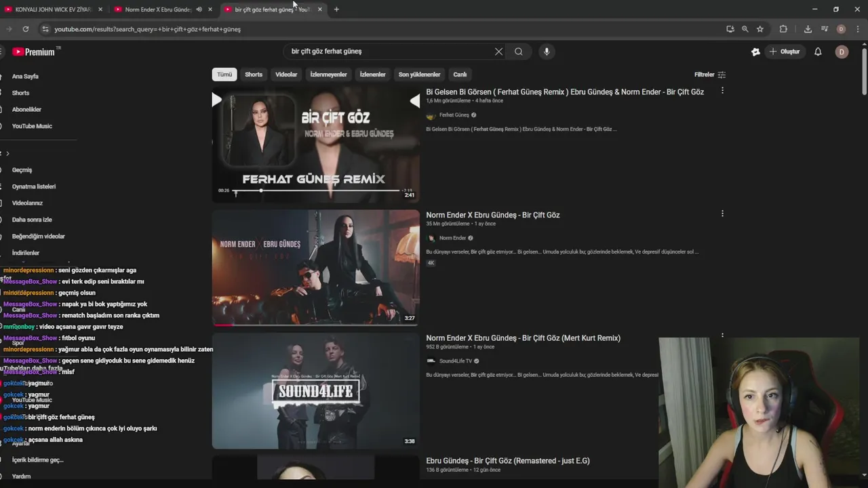Open İndirilenler in sidebar
Viewport: 868px width, 488px height.
click(26, 253)
